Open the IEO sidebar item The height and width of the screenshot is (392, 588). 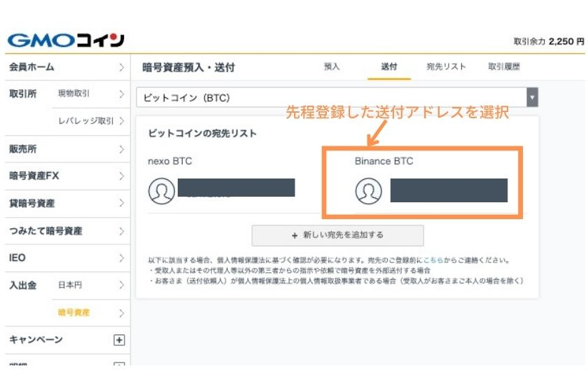point(67,258)
